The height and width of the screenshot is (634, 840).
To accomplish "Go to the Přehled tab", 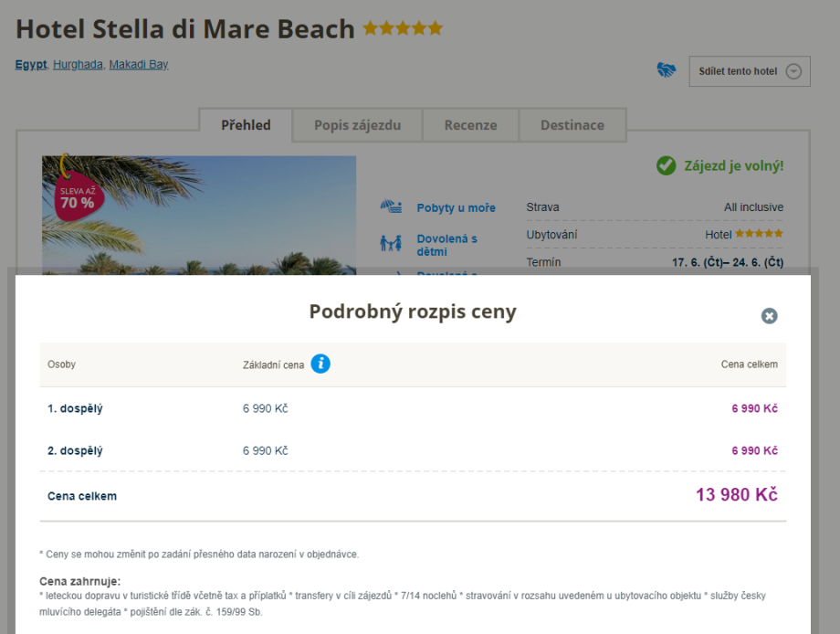I will click(x=246, y=125).
